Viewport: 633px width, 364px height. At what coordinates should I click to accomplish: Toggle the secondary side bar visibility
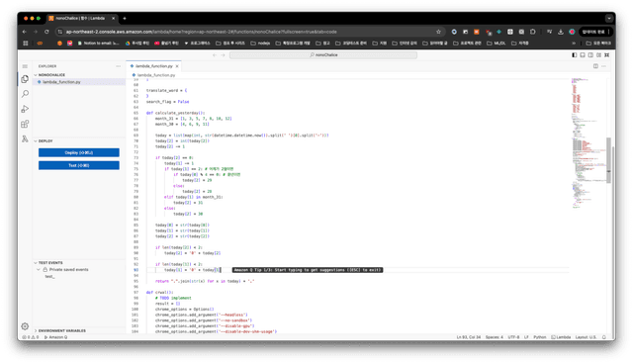[590, 54]
